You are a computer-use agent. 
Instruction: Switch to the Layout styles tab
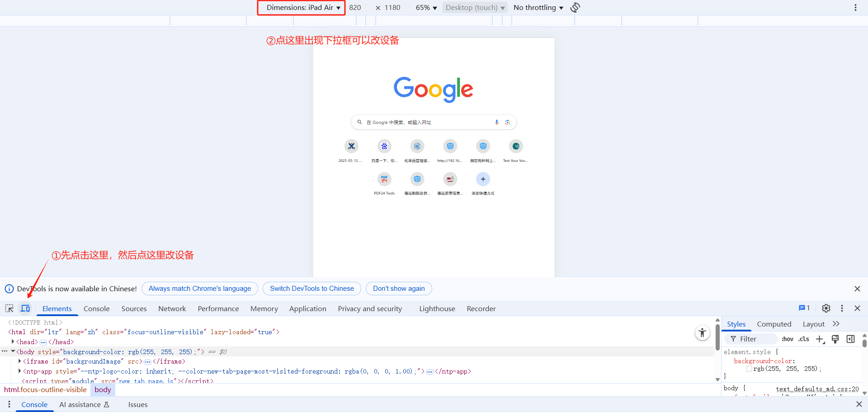coord(814,324)
